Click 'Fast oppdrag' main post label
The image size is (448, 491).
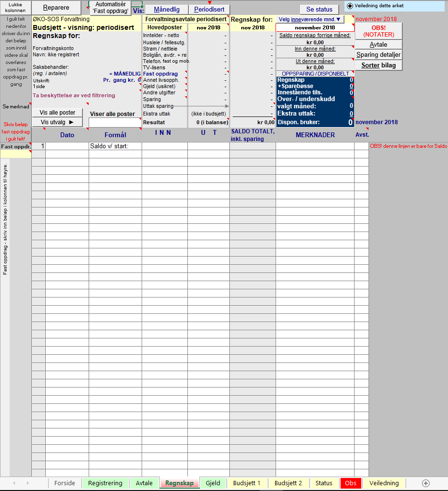[x=160, y=74]
